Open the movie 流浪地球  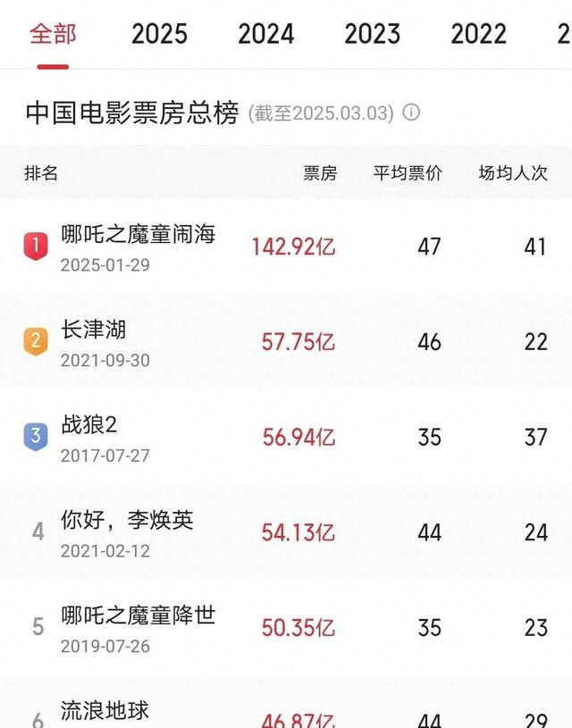click(105, 710)
